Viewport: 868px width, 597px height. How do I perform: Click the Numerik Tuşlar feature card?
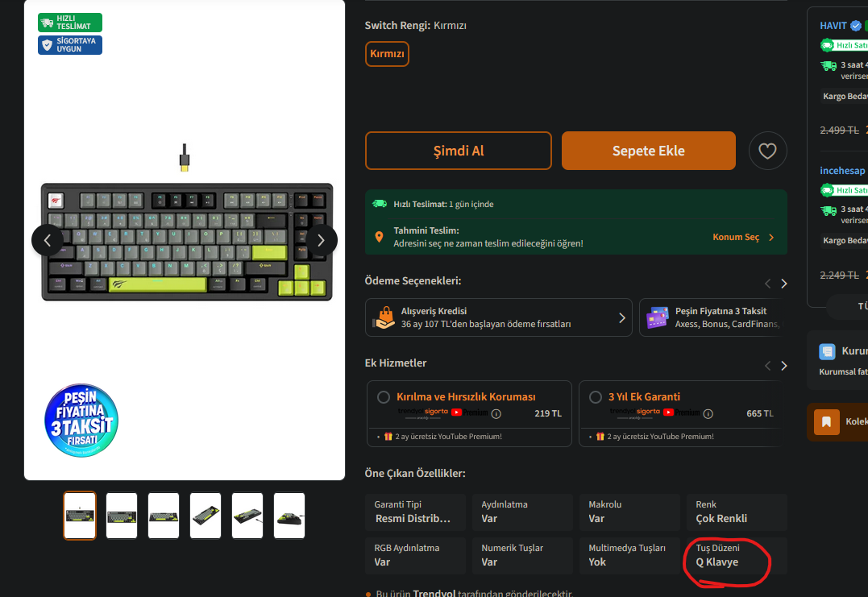click(522, 555)
